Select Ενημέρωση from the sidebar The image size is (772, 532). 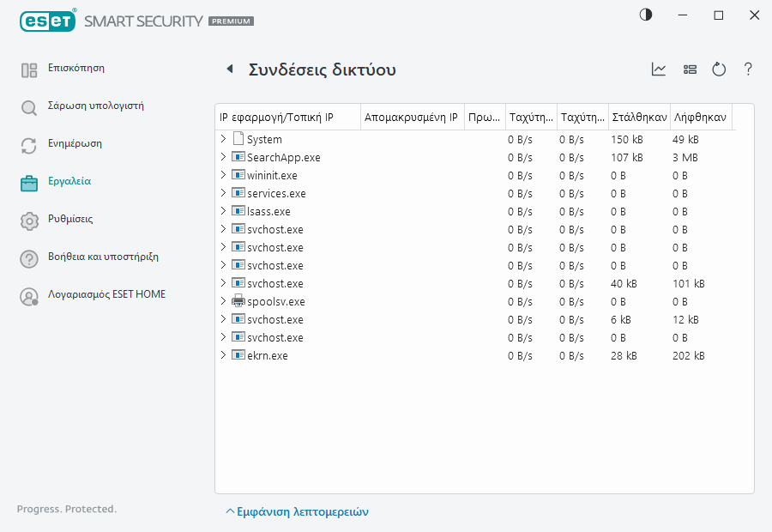[x=75, y=144]
